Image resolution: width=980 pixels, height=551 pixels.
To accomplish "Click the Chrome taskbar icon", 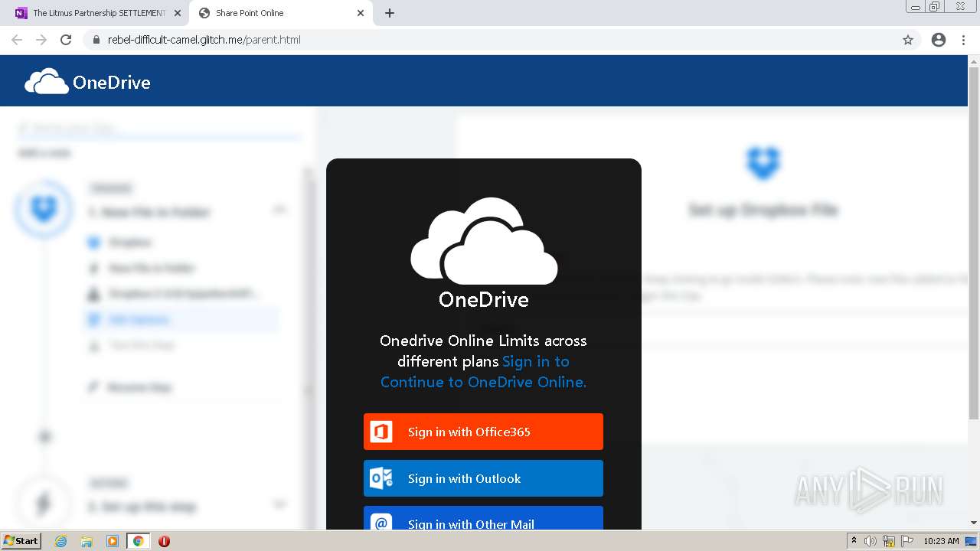I will point(138,541).
